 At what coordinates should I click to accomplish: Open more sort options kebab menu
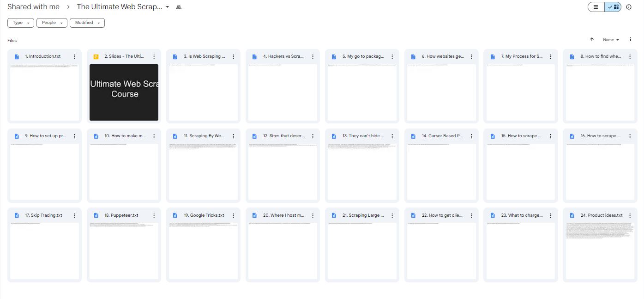[631, 40]
